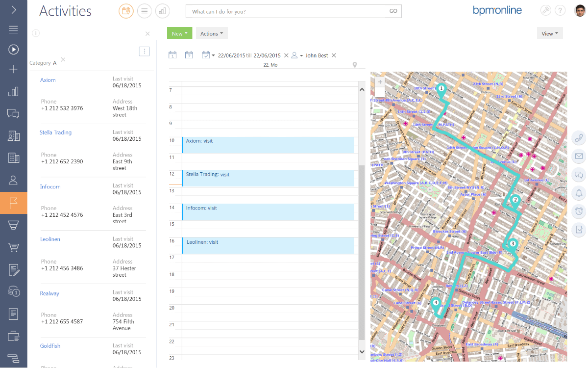Open the Actions dropdown menu
Viewport: 588px width, 368px height.
(x=212, y=33)
